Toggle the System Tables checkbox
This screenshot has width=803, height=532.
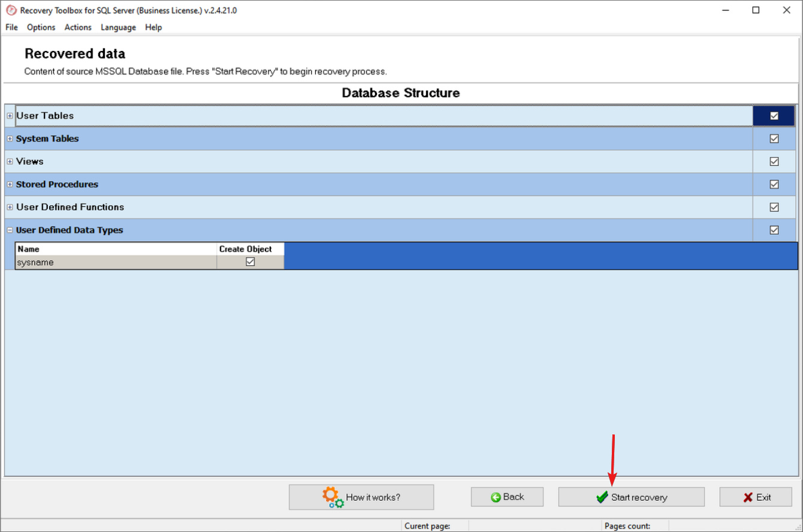coord(774,138)
